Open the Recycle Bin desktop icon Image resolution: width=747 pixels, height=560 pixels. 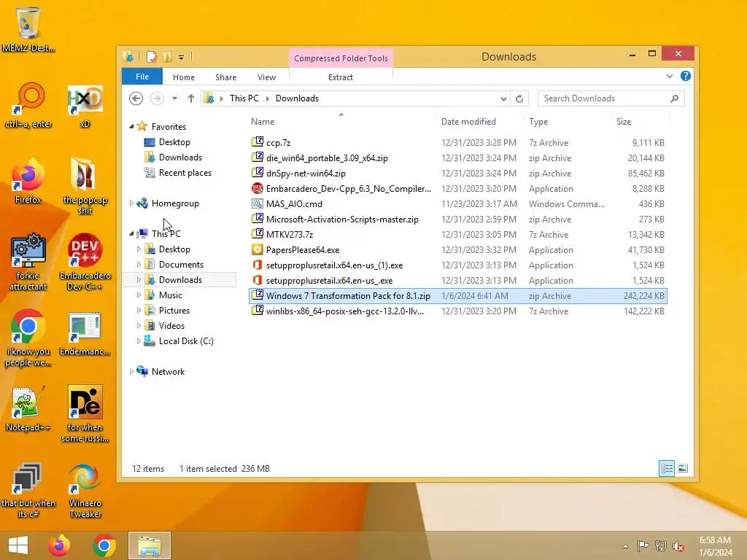tap(28, 28)
